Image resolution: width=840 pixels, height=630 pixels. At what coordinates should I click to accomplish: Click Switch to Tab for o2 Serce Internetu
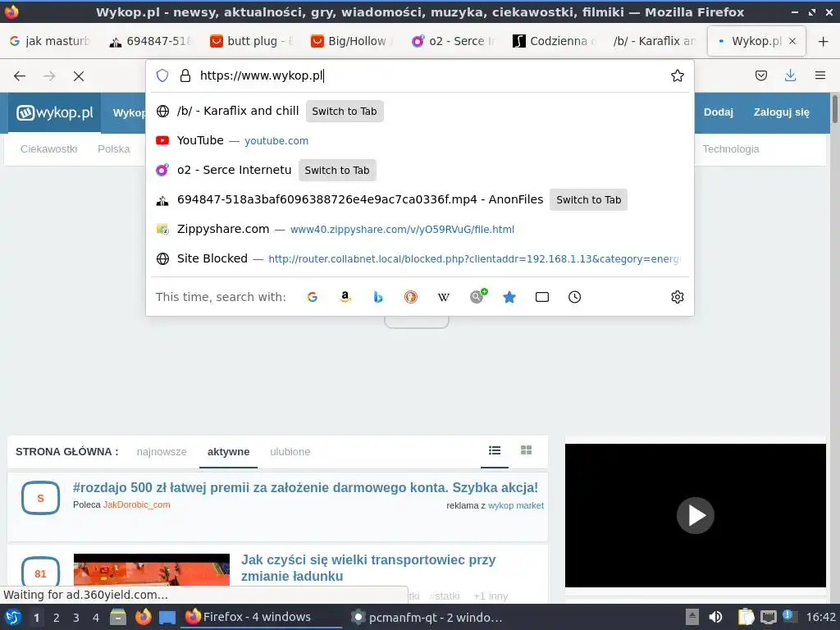[x=337, y=170]
